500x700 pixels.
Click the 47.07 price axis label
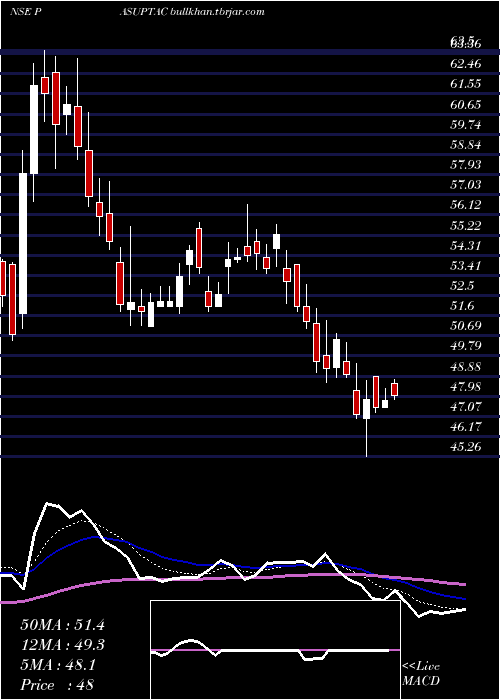point(466,407)
